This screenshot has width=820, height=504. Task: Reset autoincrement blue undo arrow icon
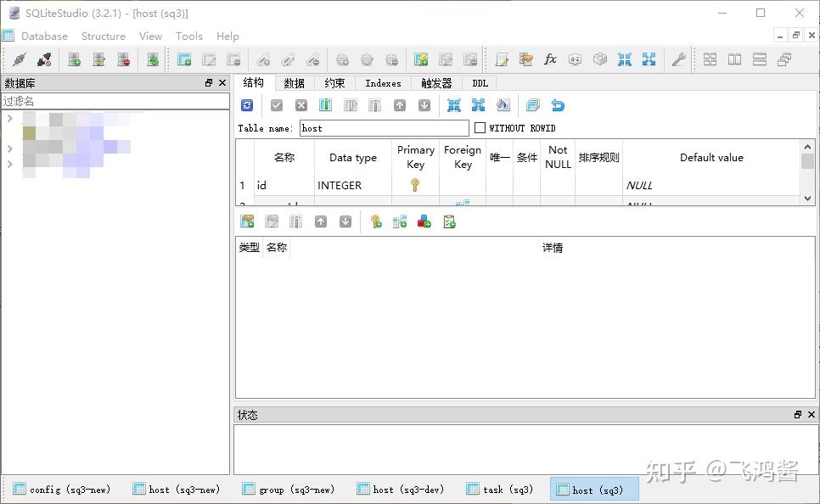pos(558,105)
